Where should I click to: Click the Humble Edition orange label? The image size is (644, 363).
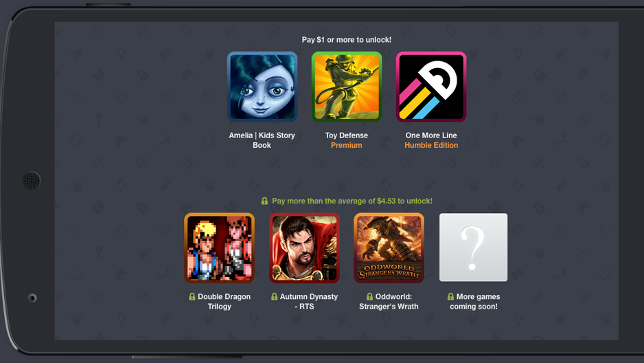click(431, 145)
